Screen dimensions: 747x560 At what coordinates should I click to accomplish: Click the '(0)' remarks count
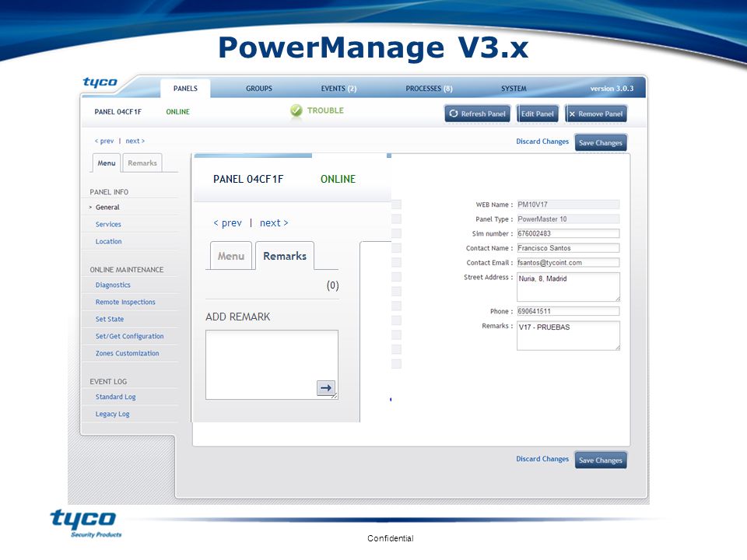(x=332, y=285)
